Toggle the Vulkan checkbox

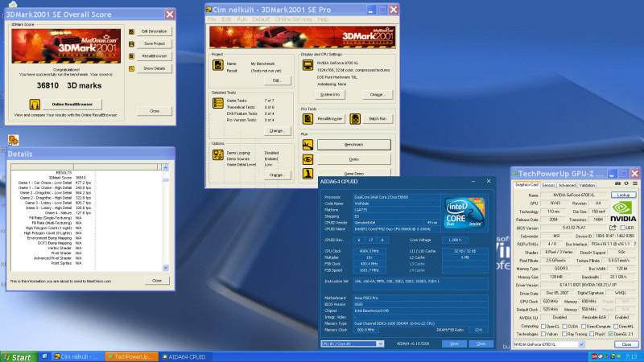(543, 334)
